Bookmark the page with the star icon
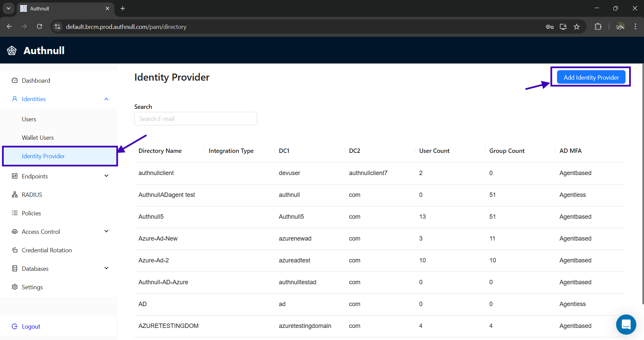The height and width of the screenshot is (340, 644). point(577,27)
